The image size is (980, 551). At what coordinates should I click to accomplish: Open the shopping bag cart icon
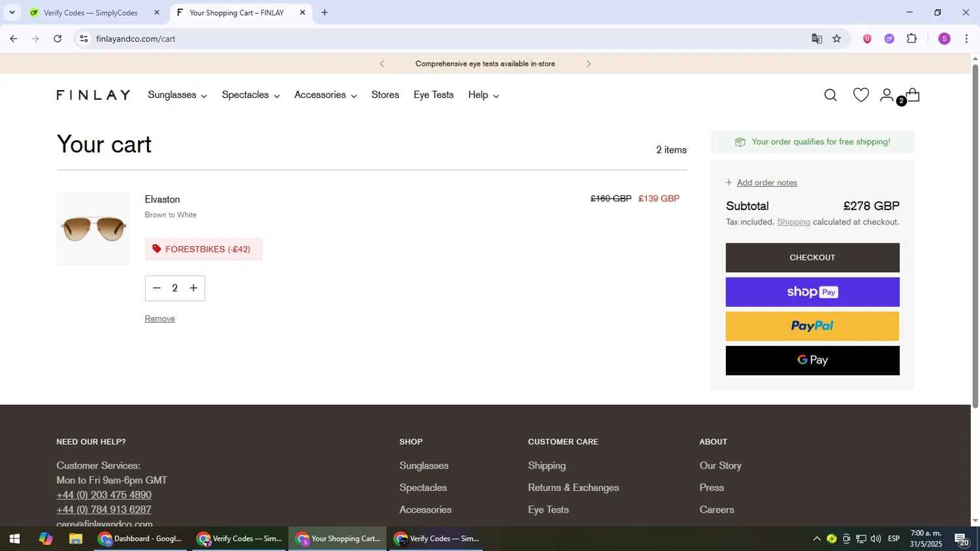(913, 95)
